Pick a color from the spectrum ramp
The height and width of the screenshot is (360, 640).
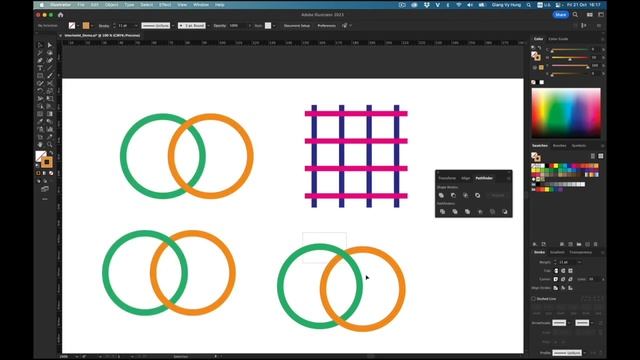point(566,113)
